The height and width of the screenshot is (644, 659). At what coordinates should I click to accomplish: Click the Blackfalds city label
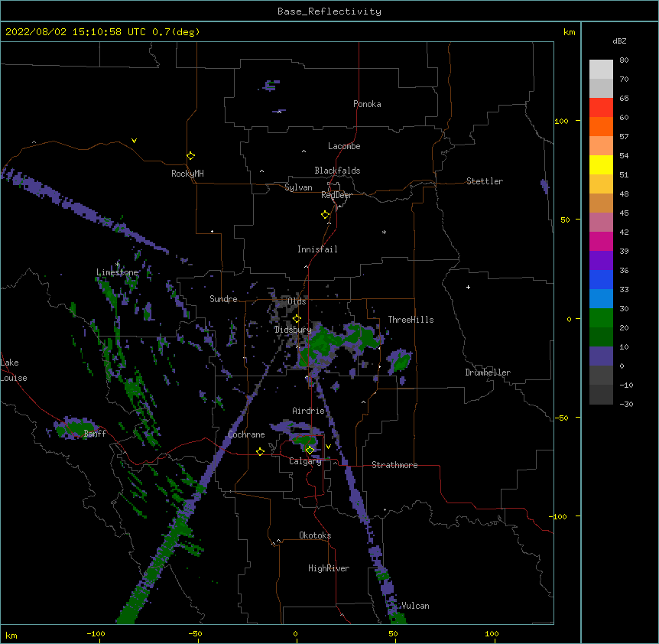coord(337,171)
